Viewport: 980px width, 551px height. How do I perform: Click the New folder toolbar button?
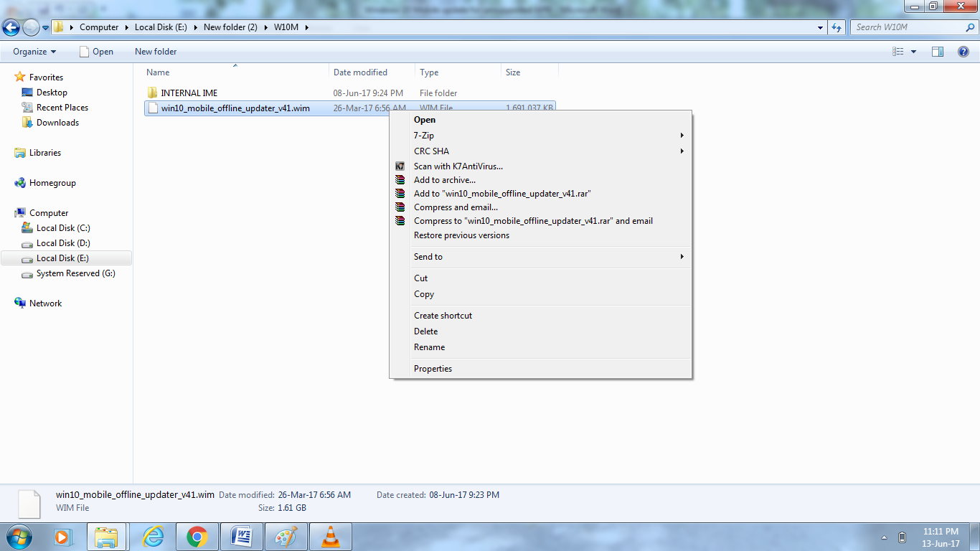click(x=156, y=52)
